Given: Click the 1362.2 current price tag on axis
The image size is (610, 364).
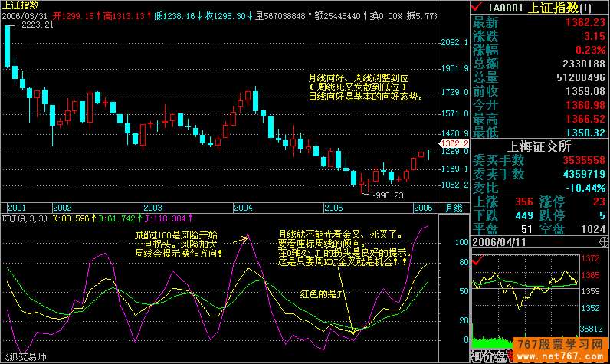Looking at the screenshot, I should [450, 143].
